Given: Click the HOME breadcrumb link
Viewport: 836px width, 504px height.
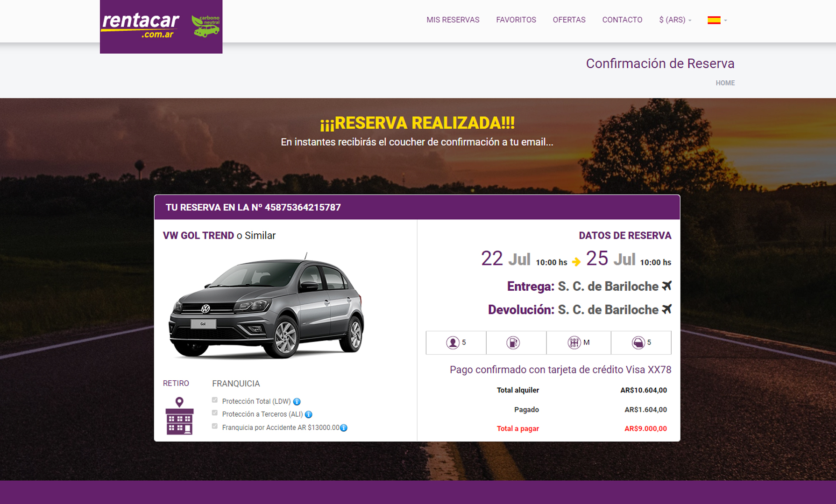Looking at the screenshot, I should (725, 83).
